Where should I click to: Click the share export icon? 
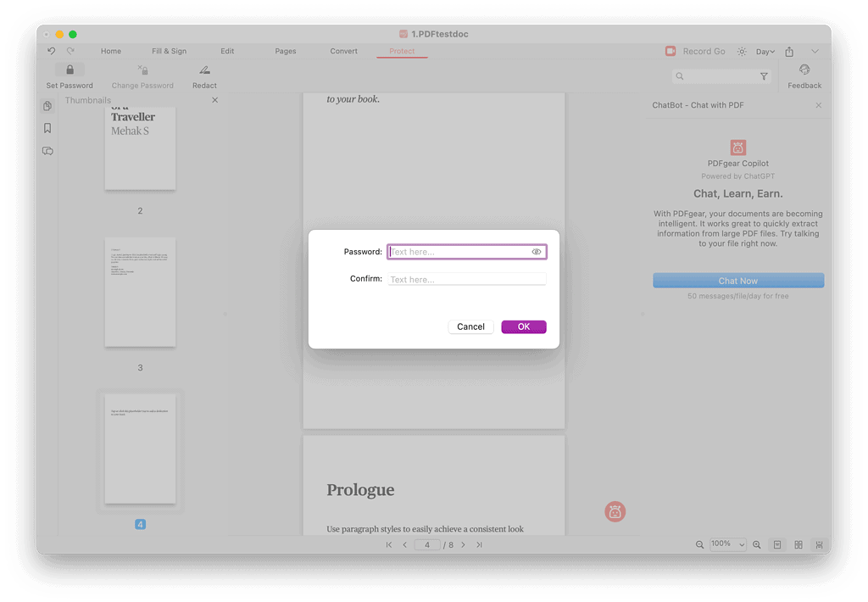click(789, 52)
